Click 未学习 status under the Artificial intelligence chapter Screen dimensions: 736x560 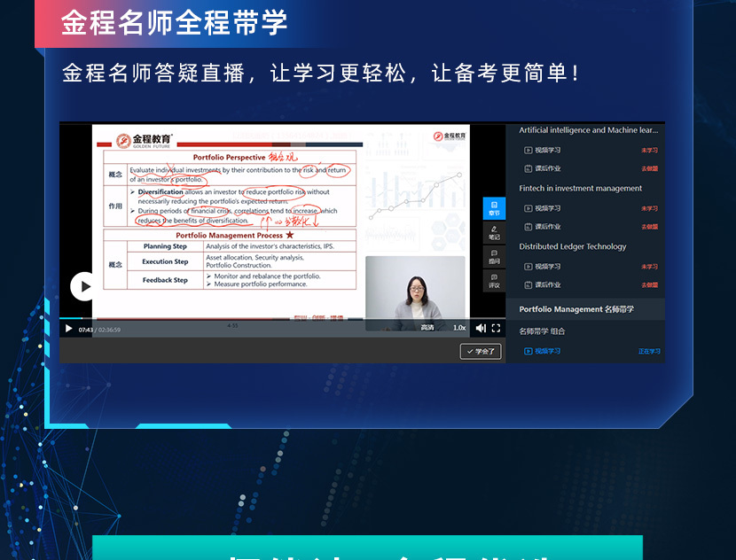point(650,150)
